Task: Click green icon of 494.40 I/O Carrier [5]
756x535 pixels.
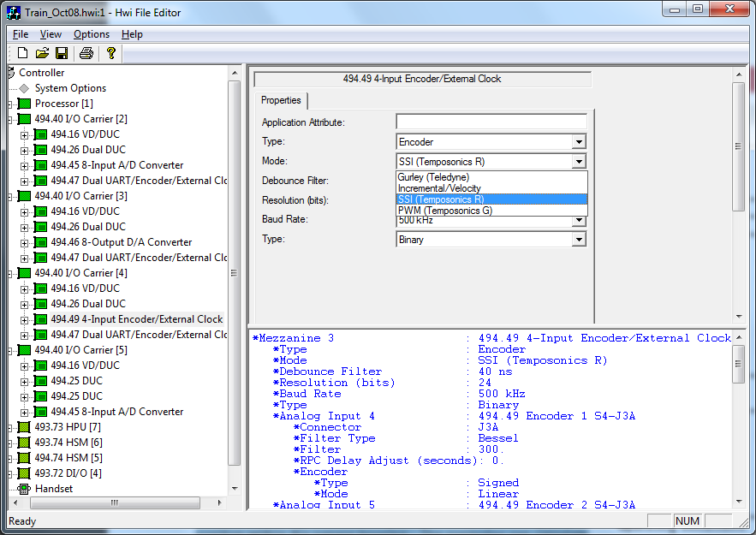Action: click(x=24, y=350)
